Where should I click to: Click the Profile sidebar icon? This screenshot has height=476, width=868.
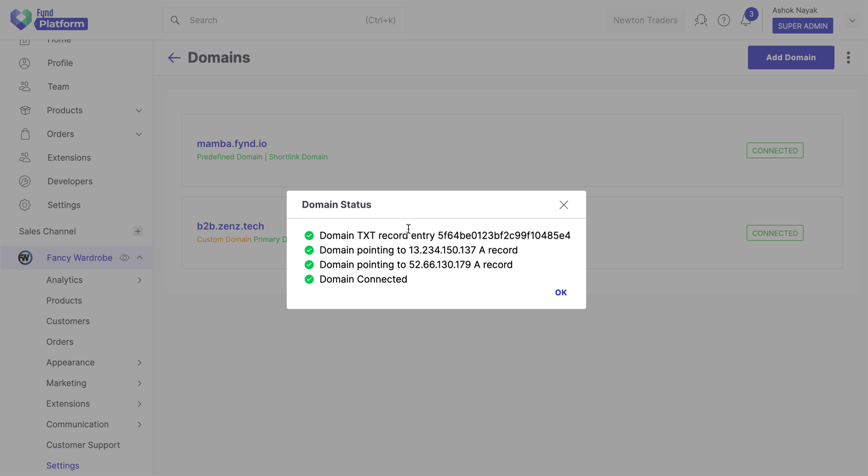click(x=25, y=63)
